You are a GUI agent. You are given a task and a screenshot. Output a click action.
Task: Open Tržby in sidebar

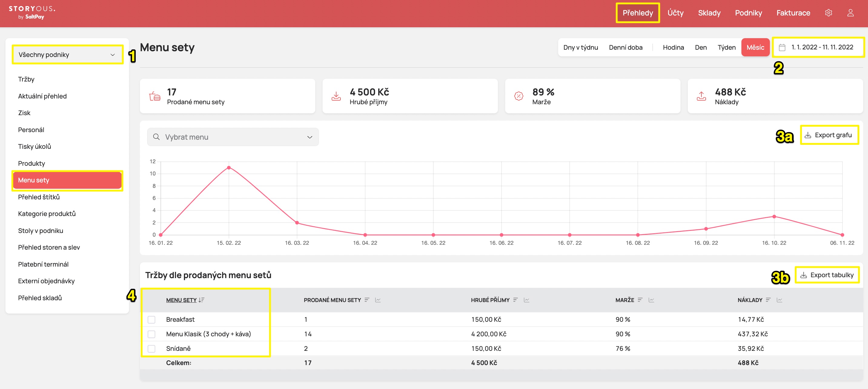coord(26,79)
